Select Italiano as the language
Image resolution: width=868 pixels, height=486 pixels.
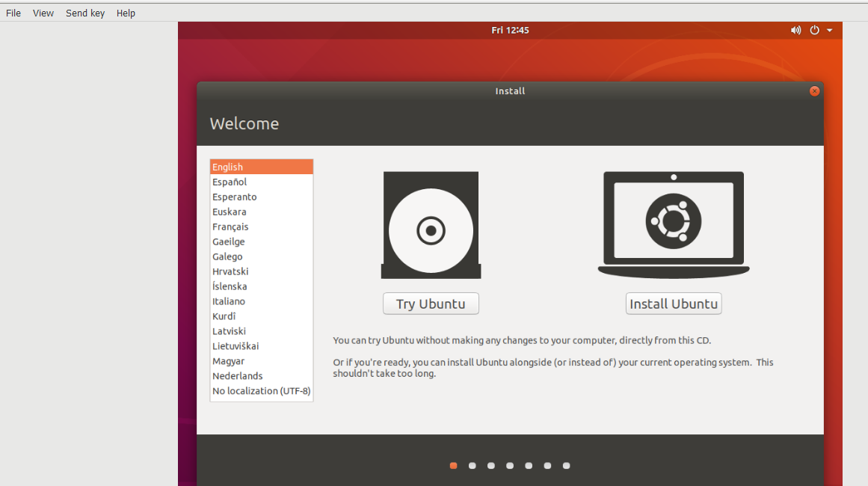click(229, 301)
